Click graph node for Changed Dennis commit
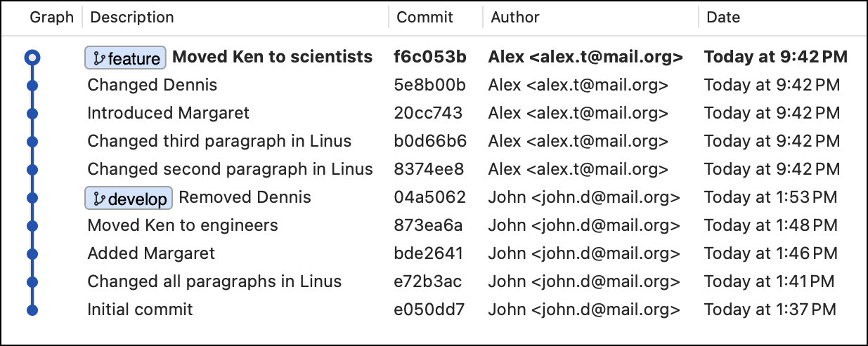This screenshot has width=868, height=346. (x=32, y=86)
